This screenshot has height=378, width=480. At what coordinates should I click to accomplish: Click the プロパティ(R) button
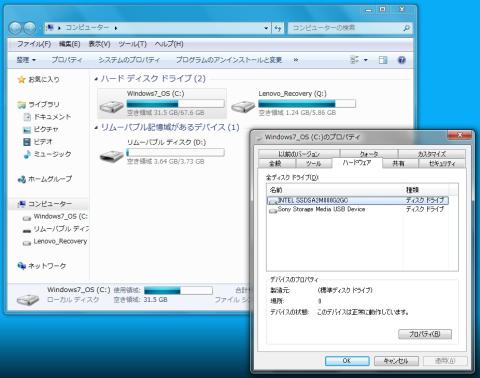pyautogui.click(x=425, y=334)
